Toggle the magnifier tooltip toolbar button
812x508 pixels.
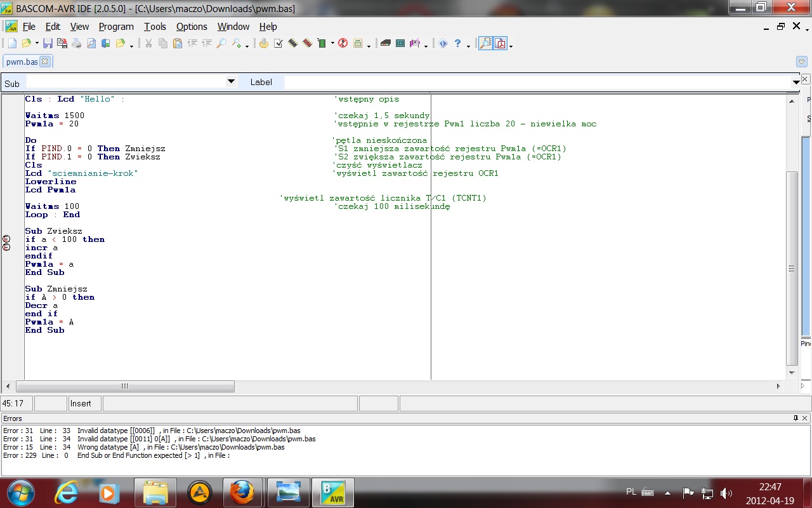pyautogui.click(x=485, y=43)
